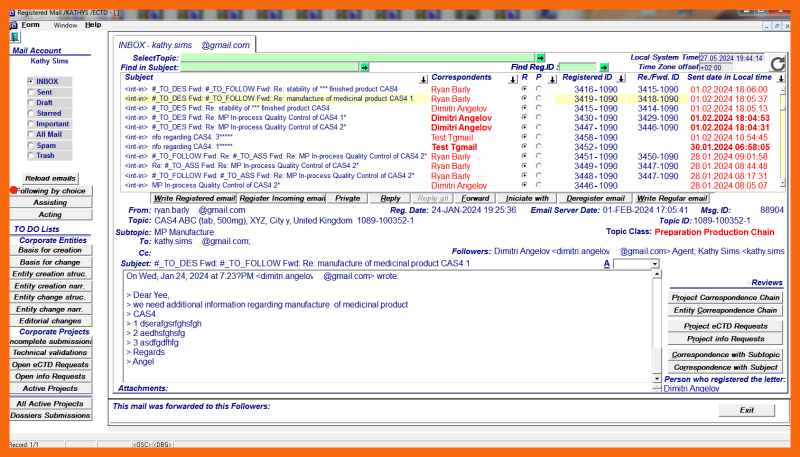The width and height of the screenshot is (800, 457).
Task: Open the dropdown next to the A label
Action: click(654, 263)
